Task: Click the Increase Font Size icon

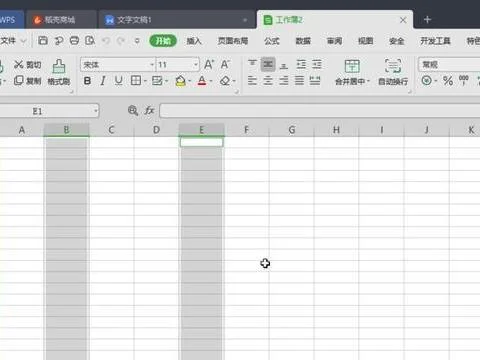Action: pyautogui.click(x=209, y=64)
